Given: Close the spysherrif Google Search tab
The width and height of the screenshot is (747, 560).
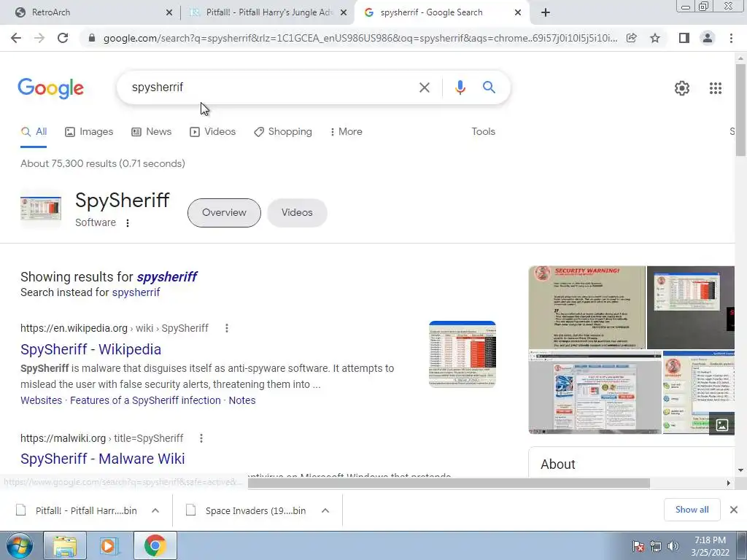Looking at the screenshot, I should (x=518, y=12).
